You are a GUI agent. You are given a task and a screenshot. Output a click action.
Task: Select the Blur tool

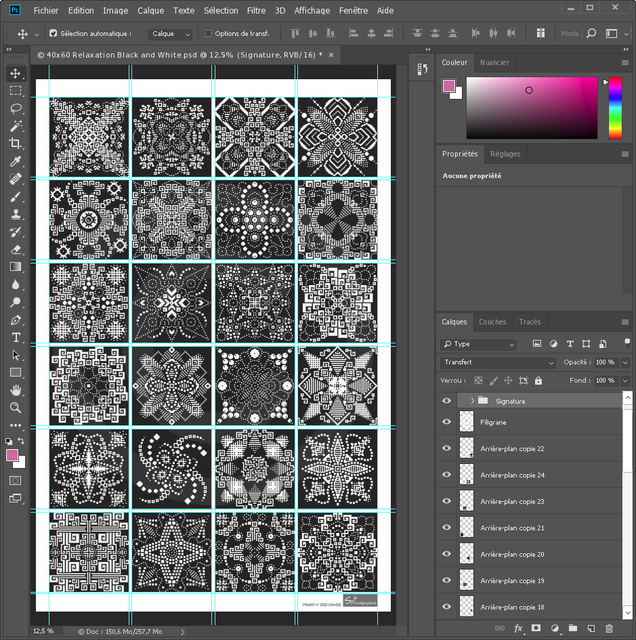[x=16, y=284]
